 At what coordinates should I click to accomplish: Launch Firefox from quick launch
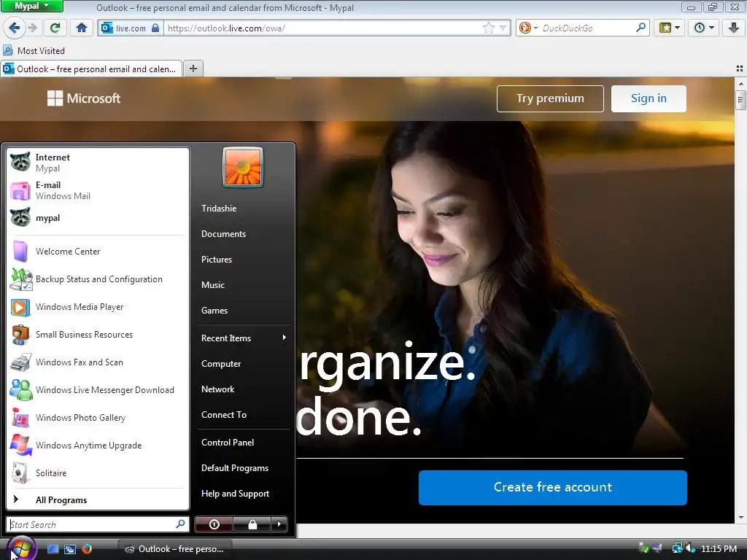pyautogui.click(x=87, y=549)
